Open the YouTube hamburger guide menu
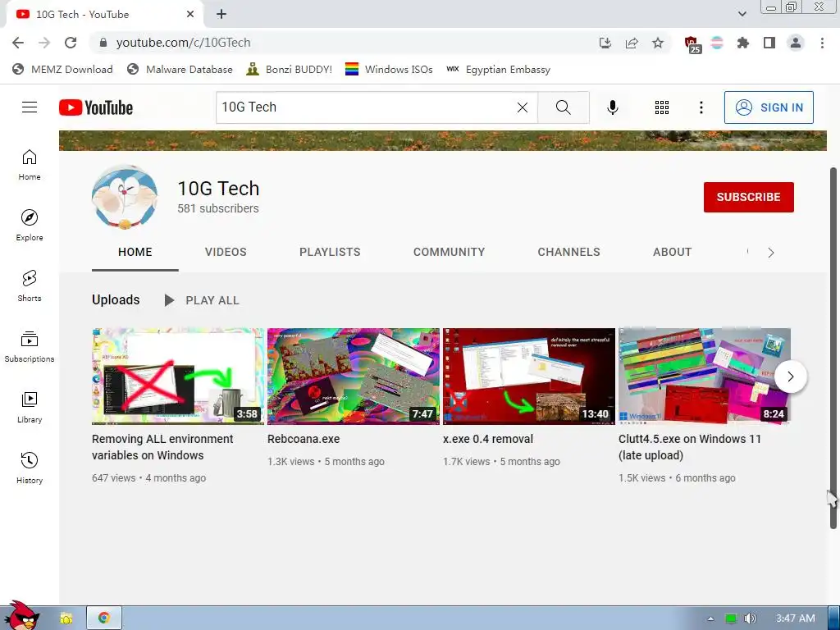840x630 pixels. (30, 107)
